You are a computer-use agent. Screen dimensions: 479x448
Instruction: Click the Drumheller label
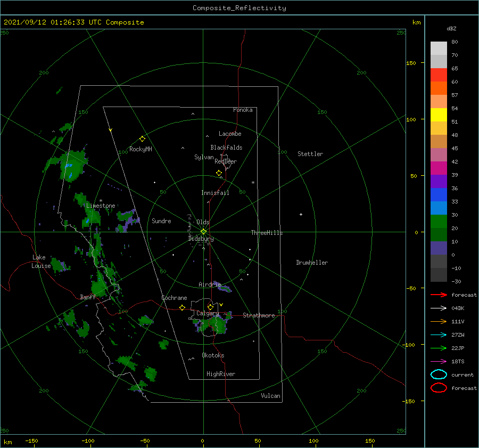pyautogui.click(x=312, y=263)
